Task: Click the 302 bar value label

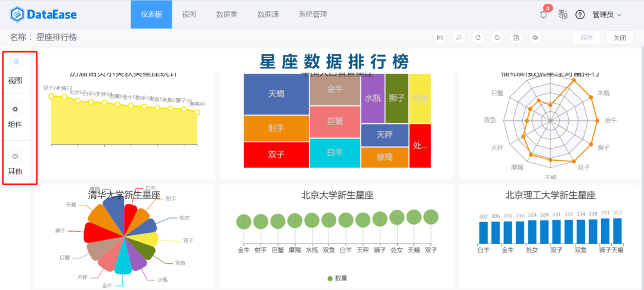Action: [x=484, y=216]
